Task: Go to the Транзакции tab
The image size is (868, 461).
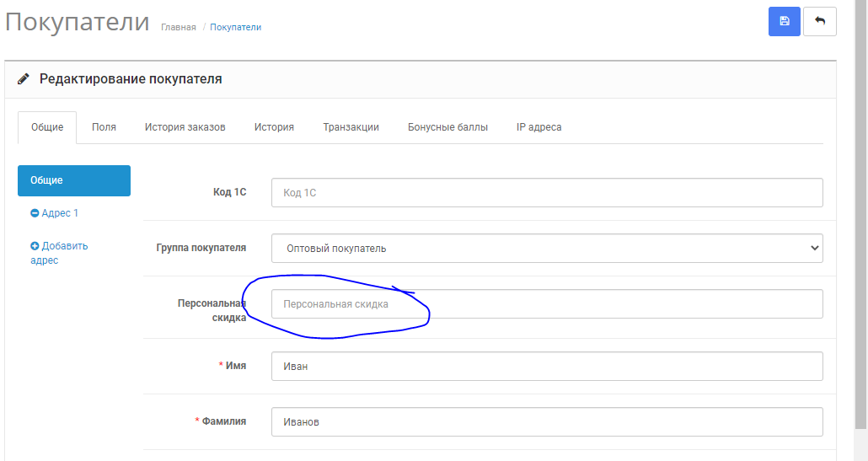Action: (x=351, y=127)
